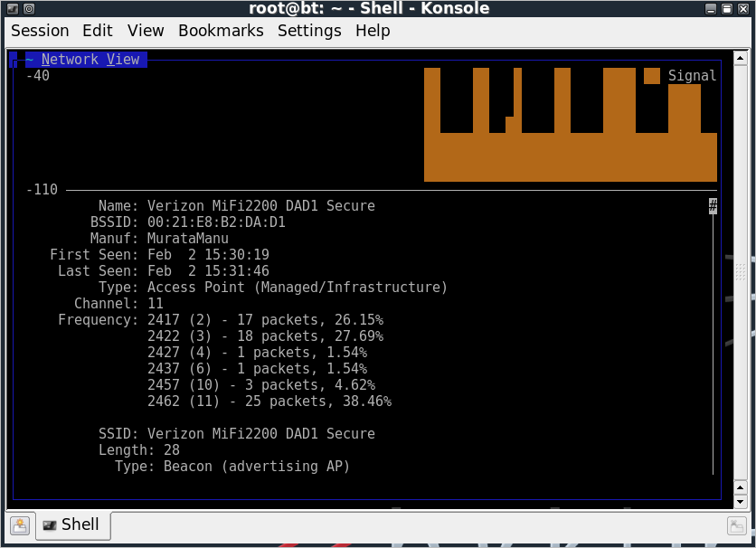
Task: Click the 'Access Point (Managed/Infrastructure)' type text
Action: 298,288
